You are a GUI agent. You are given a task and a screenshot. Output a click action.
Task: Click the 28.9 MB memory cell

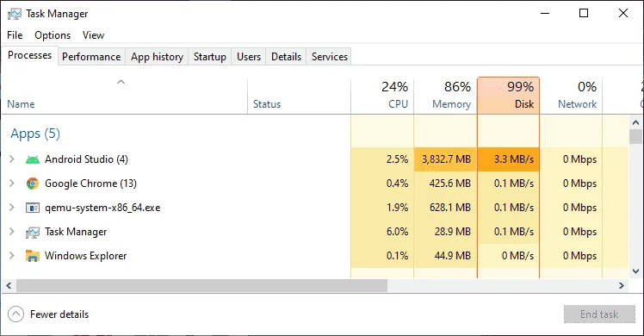coord(445,232)
